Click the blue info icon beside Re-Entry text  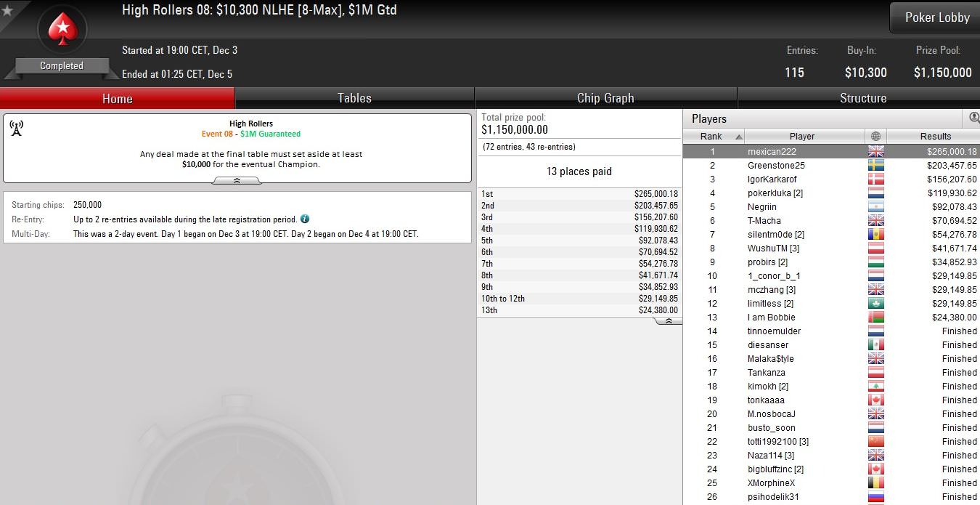(x=305, y=219)
